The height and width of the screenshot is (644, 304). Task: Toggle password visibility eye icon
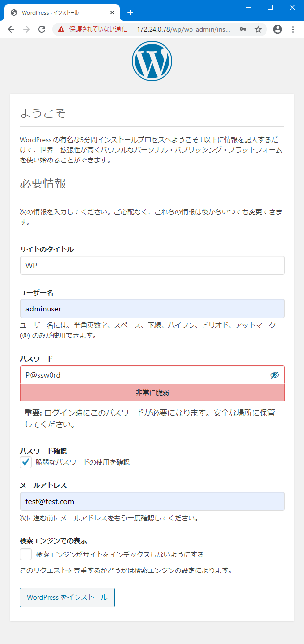275,375
